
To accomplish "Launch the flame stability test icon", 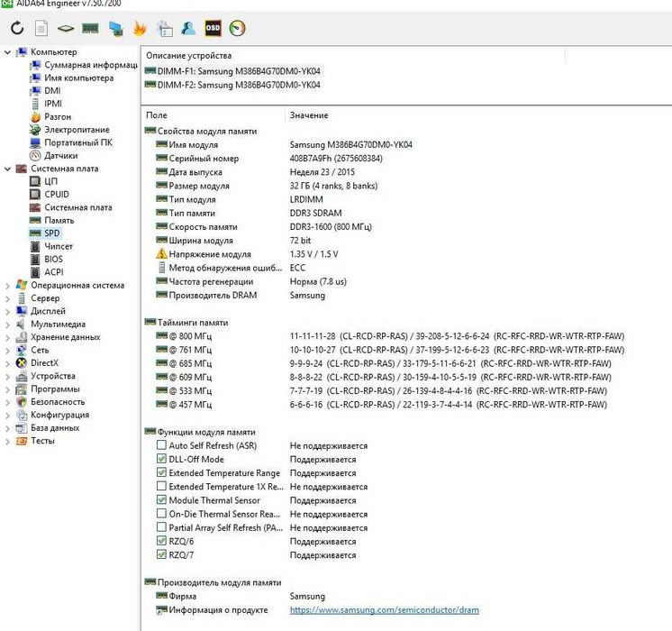I will tap(140, 29).
